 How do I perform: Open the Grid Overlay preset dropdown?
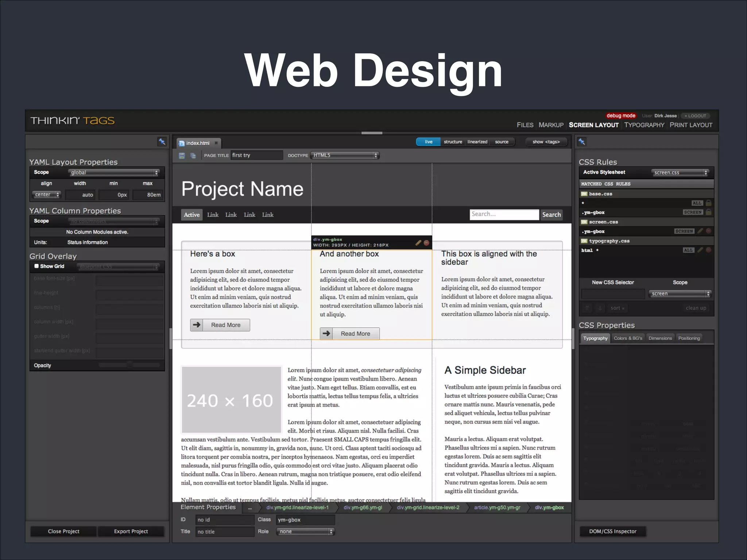(118, 267)
